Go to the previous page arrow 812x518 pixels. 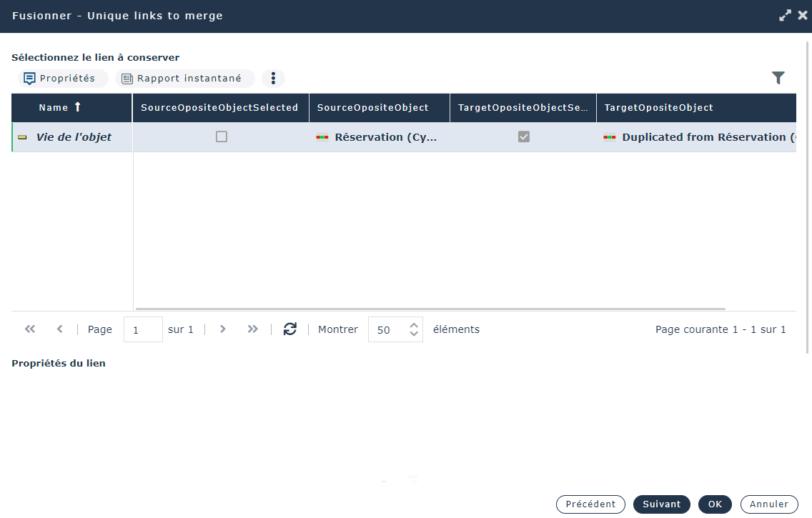click(x=60, y=329)
